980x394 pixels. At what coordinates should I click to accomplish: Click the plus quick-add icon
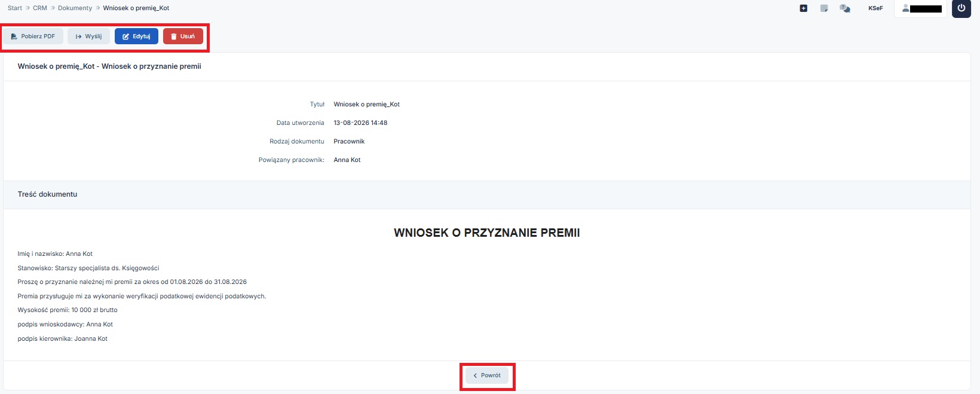coord(803,8)
